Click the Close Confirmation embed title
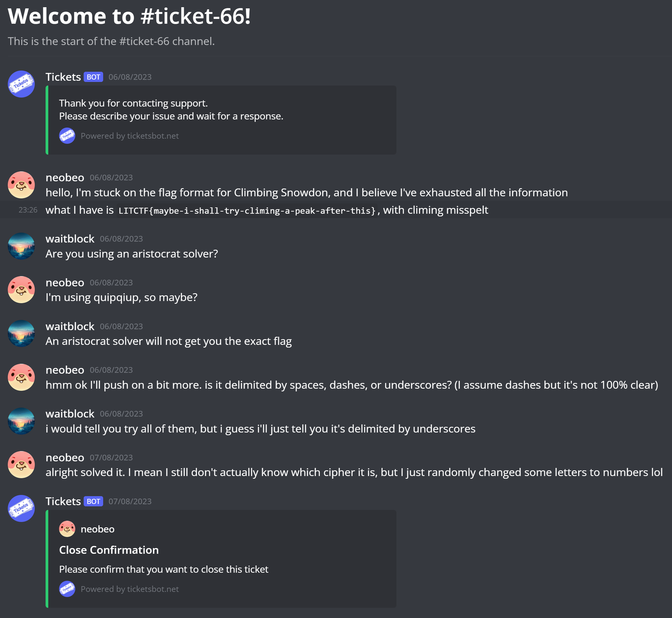The height and width of the screenshot is (618, 672). pos(109,550)
